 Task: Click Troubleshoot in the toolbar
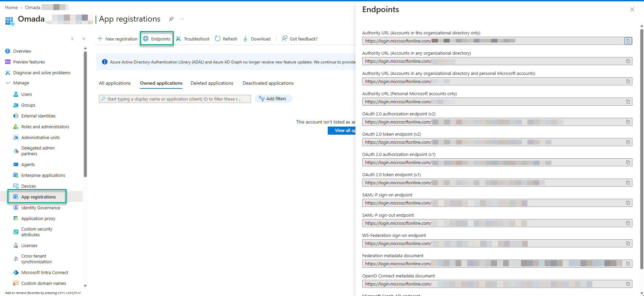tap(193, 39)
